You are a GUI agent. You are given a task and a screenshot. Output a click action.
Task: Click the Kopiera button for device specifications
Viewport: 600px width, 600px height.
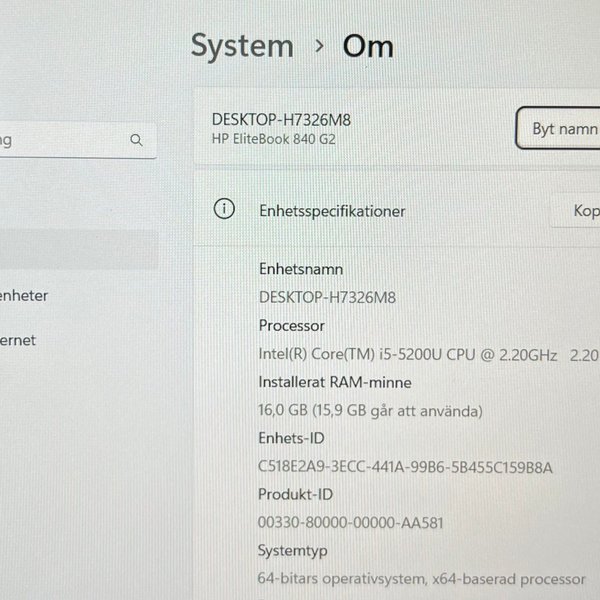click(x=580, y=211)
